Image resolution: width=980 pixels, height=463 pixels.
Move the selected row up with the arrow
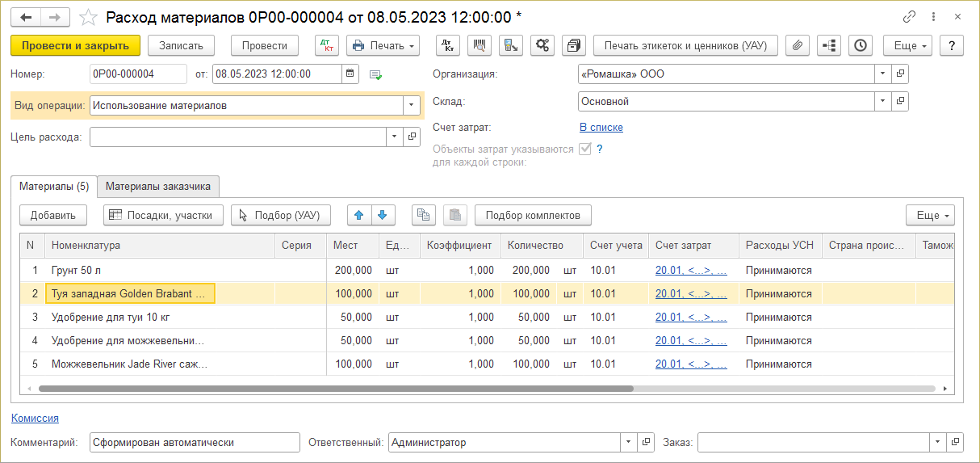pyautogui.click(x=359, y=215)
